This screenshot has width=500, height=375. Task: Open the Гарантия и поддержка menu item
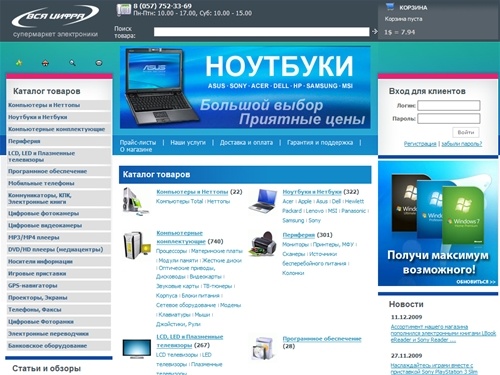(x=320, y=142)
